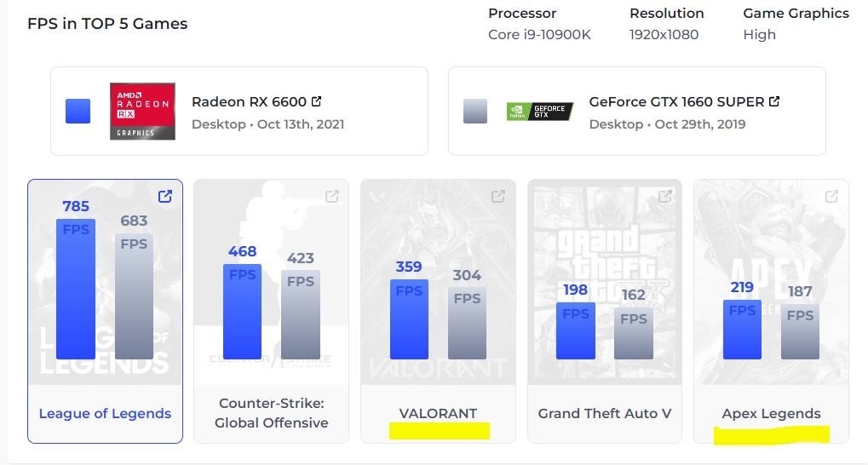The height and width of the screenshot is (465, 868).
Task: Open the GeForce GTX 1660 SUPER link
Action: tap(676, 102)
